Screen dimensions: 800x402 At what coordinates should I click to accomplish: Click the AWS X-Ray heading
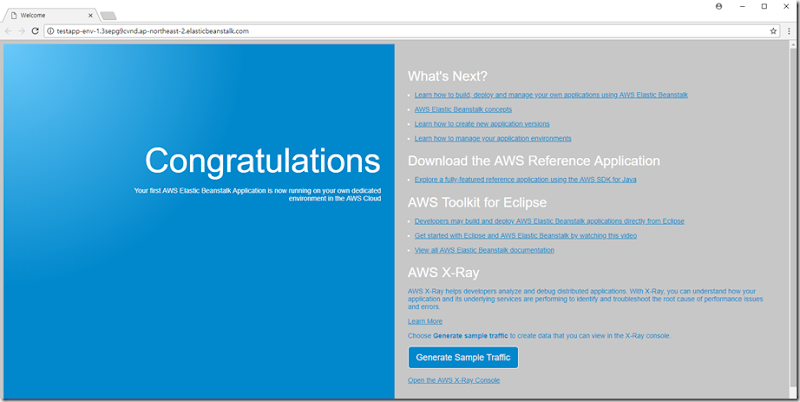(443, 272)
